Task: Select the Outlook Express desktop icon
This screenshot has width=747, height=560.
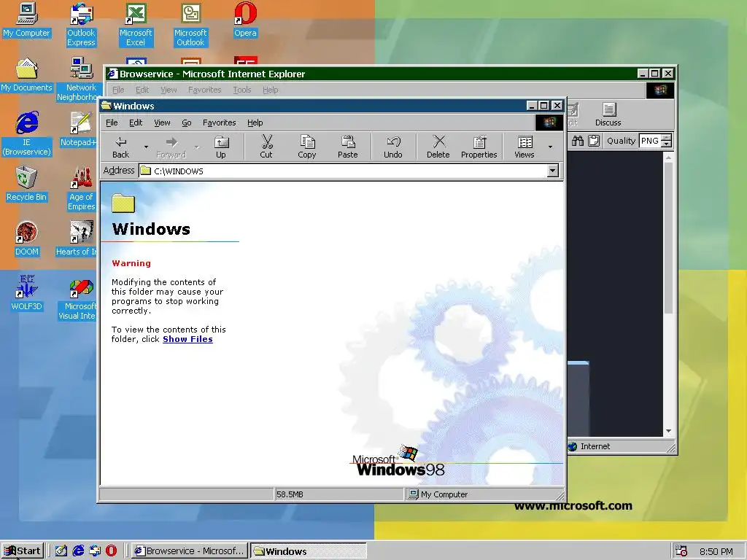Action: pyautogui.click(x=81, y=24)
